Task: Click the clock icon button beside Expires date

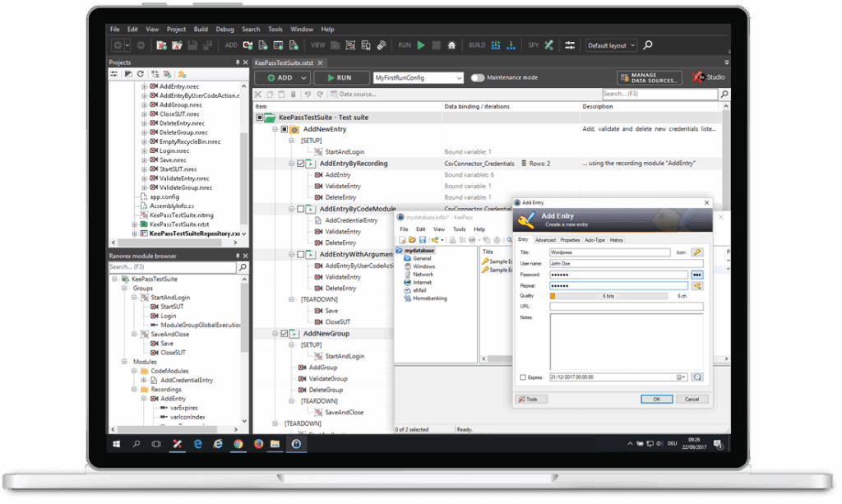Action: (697, 377)
